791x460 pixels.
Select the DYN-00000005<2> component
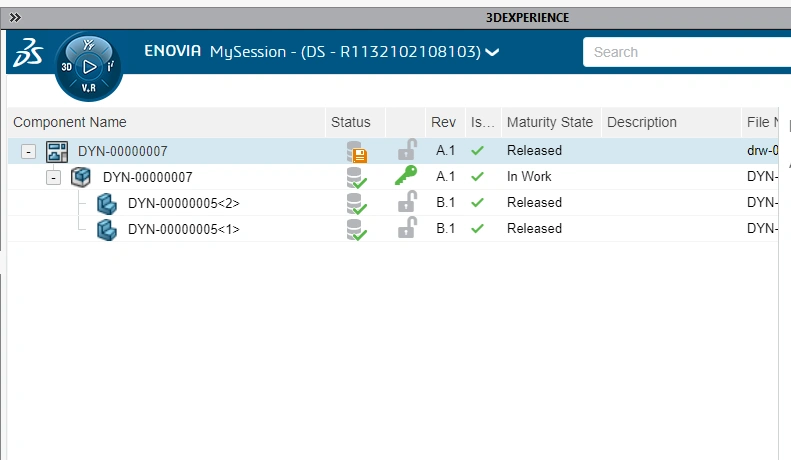(184, 203)
